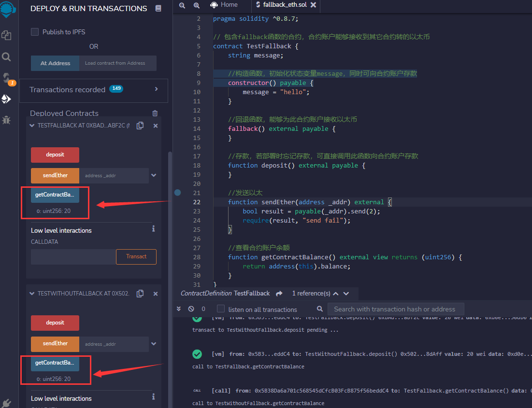
Task: Select the fallback_eth.sol tab
Action: tap(283, 6)
